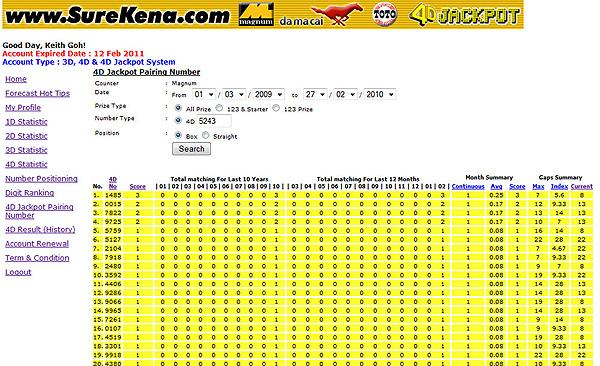Open the Home sidebar link
The image size is (600, 366).
tap(16, 79)
